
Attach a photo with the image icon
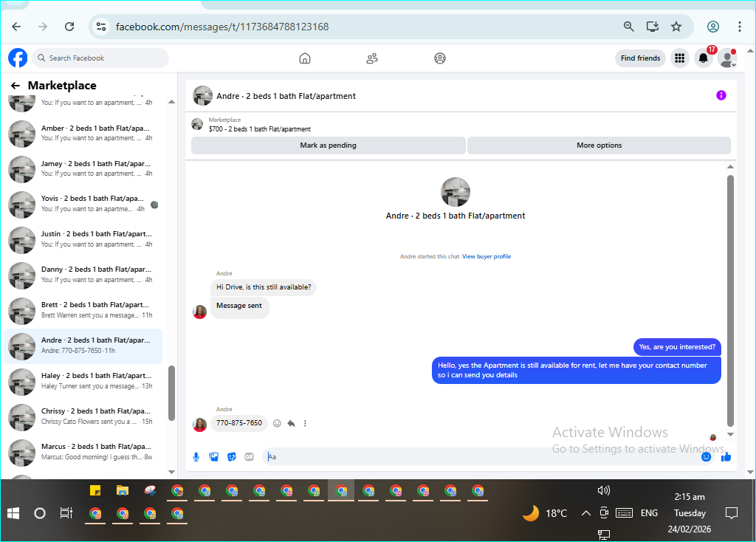(214, 456)
